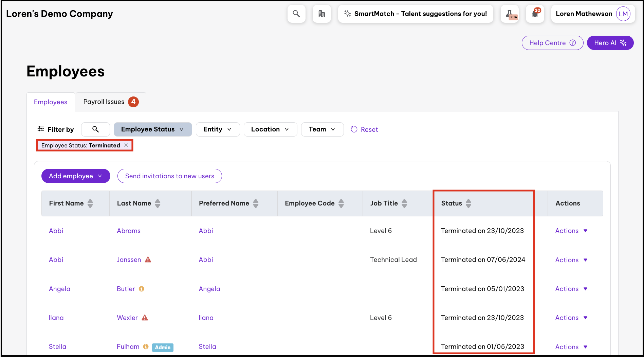Open the Location filter dropdown
The height and width of the screenshot is (357, 644).
pyautogui.click(x=270, y=129)
